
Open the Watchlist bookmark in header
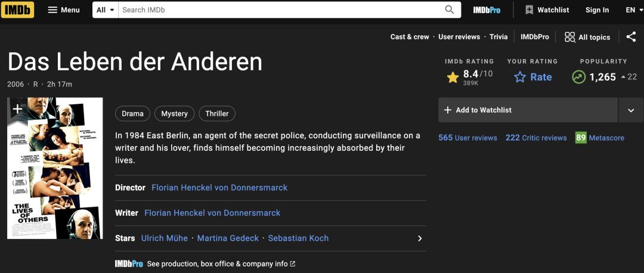pyautogui.click(x=547, y=10)
